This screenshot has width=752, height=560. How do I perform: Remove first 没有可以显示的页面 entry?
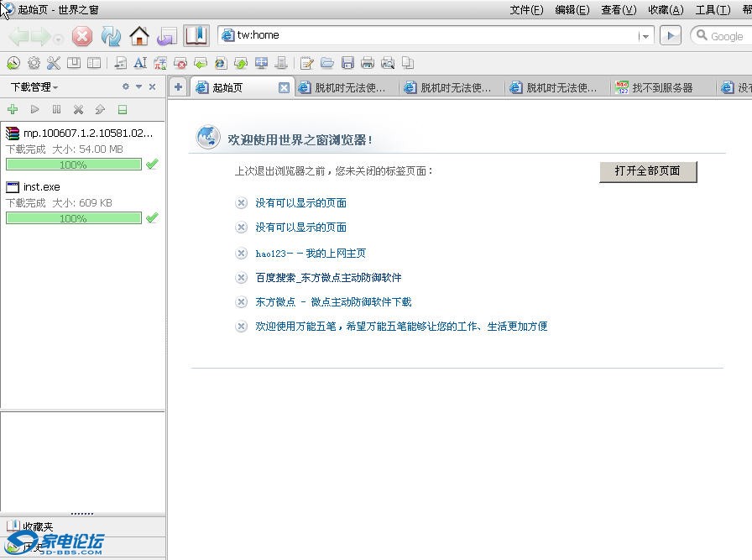[242, 203]
